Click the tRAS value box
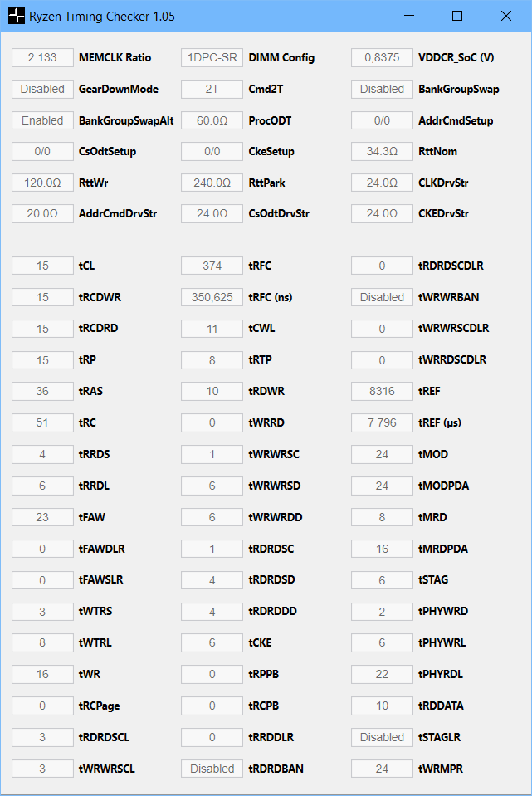The image size is (532, 796). 42,391
